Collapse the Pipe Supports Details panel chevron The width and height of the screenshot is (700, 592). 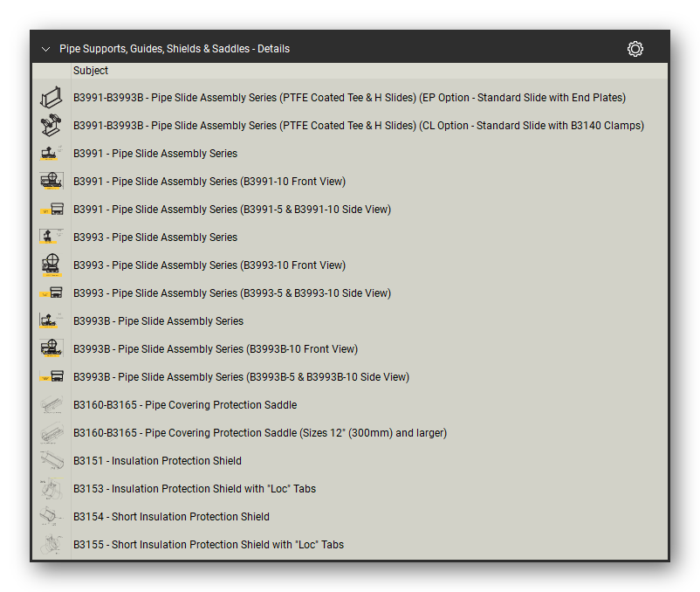point(45,49)
